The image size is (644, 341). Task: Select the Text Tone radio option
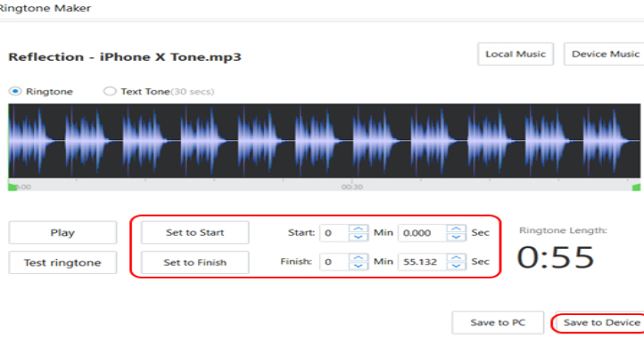point(110,91)
